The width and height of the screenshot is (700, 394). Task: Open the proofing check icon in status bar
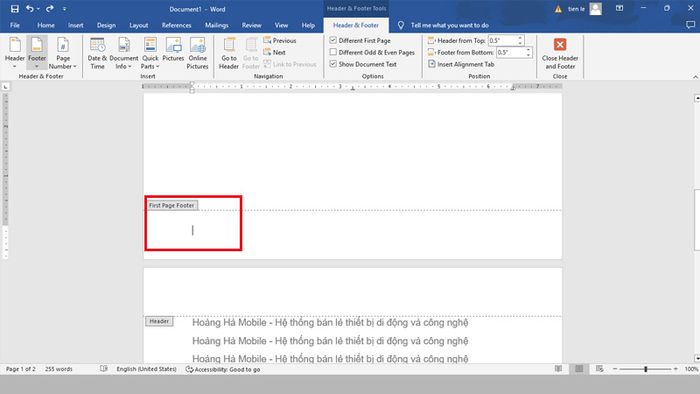coord(104,369)
